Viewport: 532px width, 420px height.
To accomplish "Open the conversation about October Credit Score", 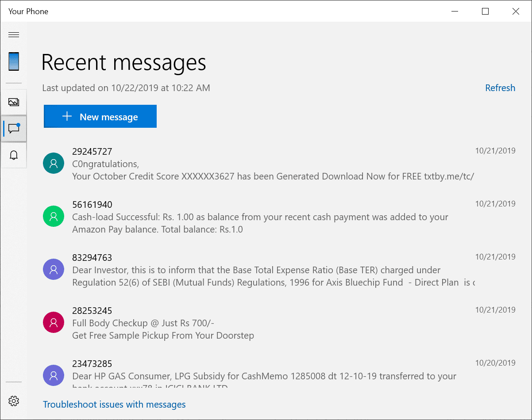I will pos(221,164).
